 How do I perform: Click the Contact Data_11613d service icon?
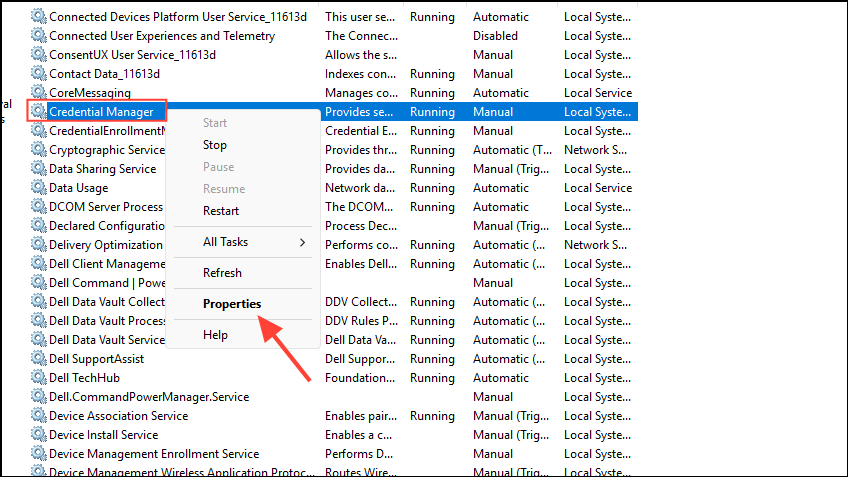click(x=39, y=74)
